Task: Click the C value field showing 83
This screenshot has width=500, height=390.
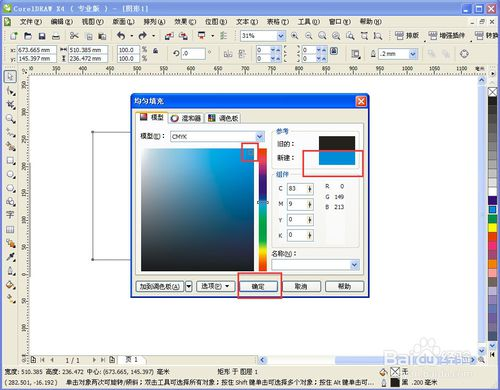Action: [x=296, y=189]
